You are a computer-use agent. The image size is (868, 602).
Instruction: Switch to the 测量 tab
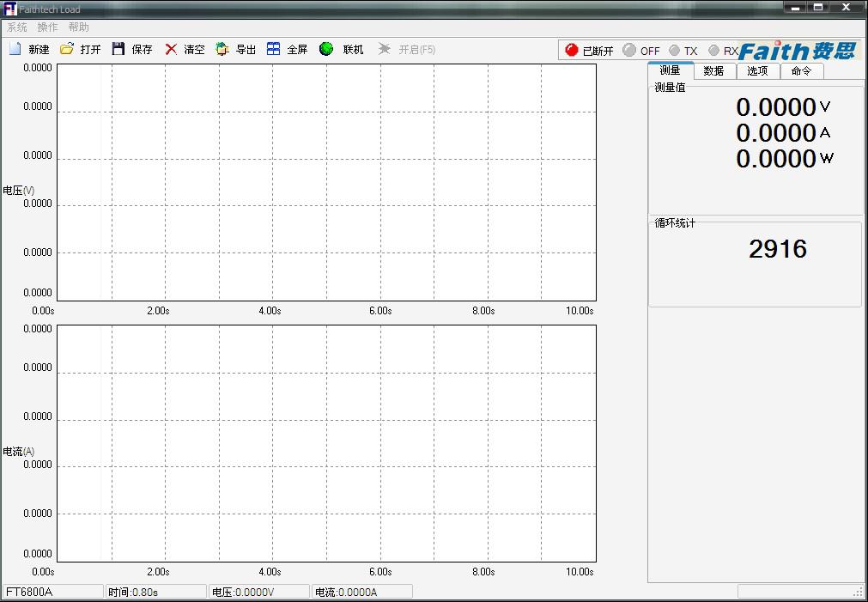pyautogui.click(x=671, y=70)
